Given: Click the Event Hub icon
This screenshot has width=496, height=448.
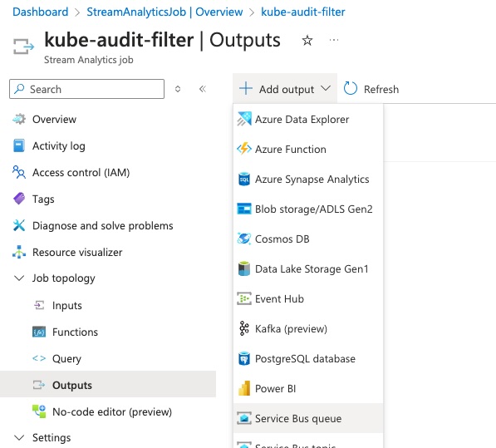Looking at the screenshot, I should [x=244, y=298].
